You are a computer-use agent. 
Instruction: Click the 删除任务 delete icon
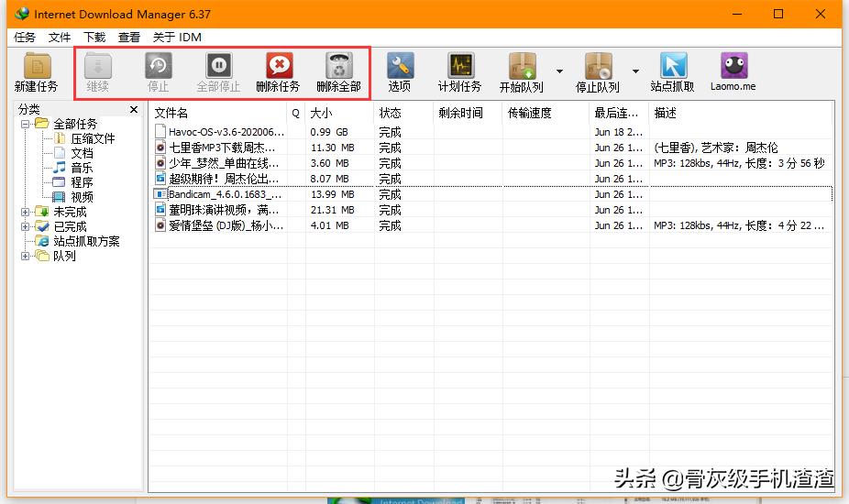(x=279, y=66)
